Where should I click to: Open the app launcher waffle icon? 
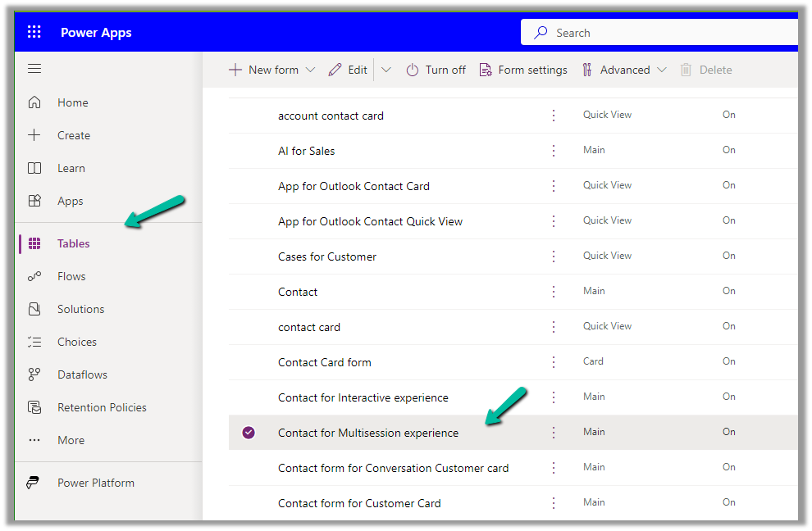[34, 33]
